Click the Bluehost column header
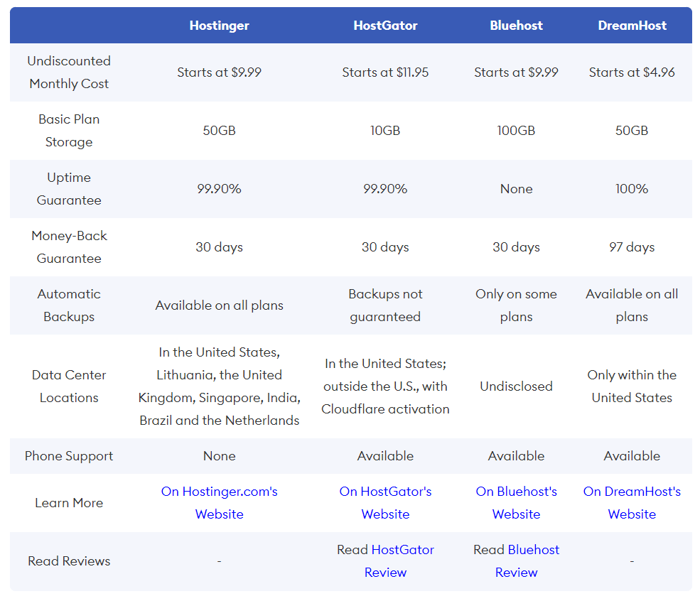The height and width of the screenshot is (601, 700). pyautogui.click(x=516, y=26)
